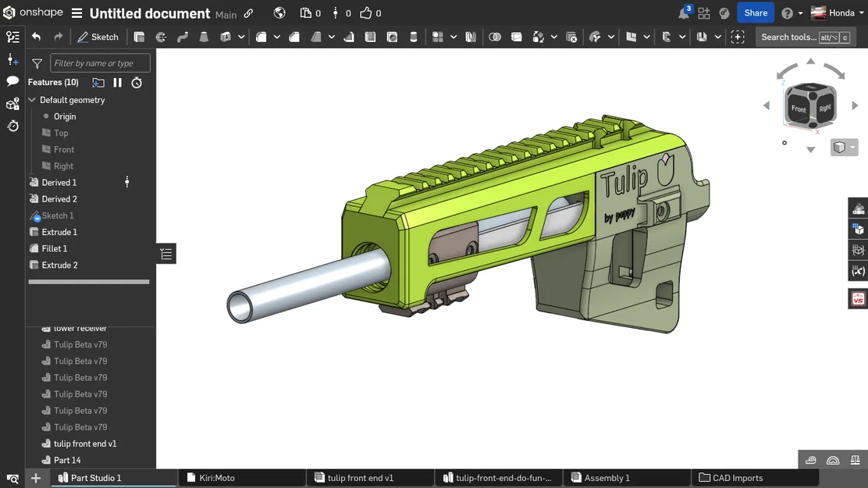Select the Loft tool icon
This screenshot has height=488, width=868.
[204, 37]
